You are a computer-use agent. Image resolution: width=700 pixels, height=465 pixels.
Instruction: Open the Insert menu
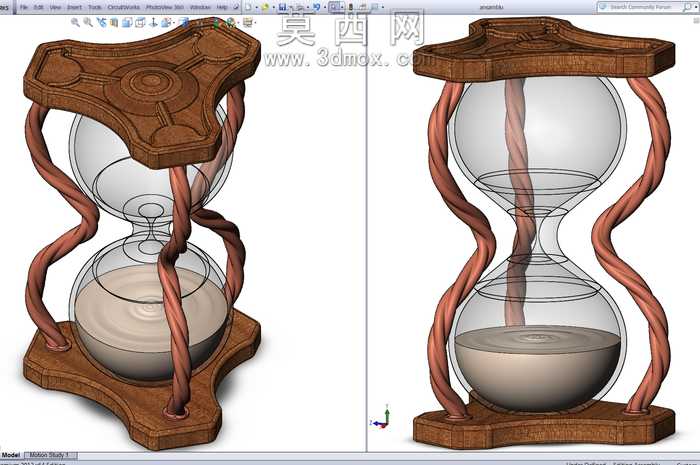coord(74,7)
